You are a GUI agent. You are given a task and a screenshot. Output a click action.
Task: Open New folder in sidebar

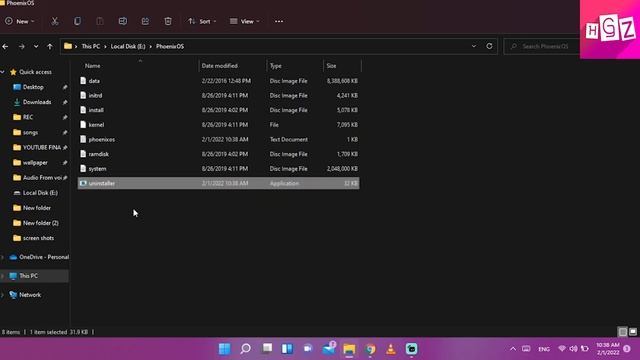(37, 208)
